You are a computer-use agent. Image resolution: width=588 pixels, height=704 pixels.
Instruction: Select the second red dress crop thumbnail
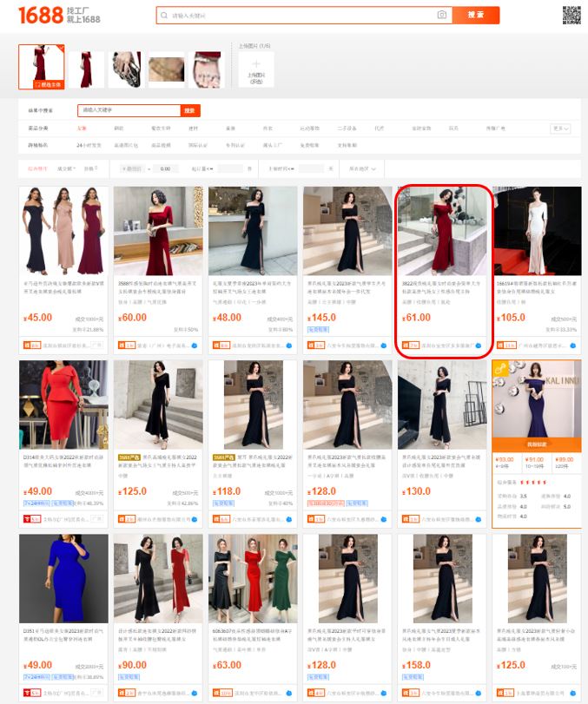pos(86,69)
